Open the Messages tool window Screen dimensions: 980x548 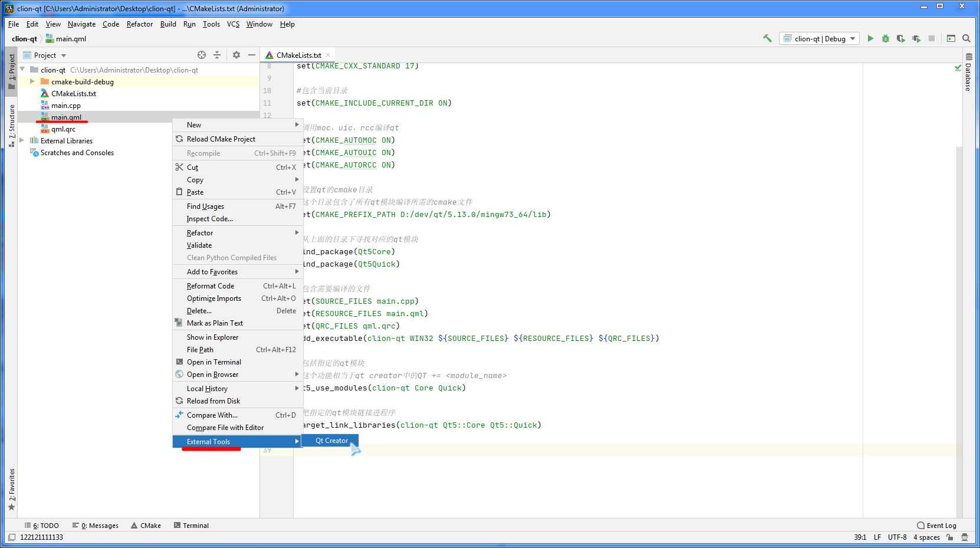(96, 526)
